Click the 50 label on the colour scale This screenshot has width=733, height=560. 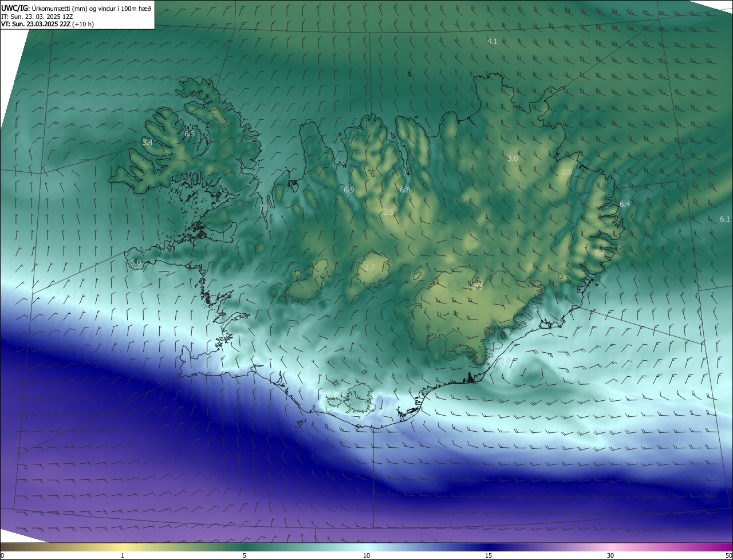[x=728, y=555]
